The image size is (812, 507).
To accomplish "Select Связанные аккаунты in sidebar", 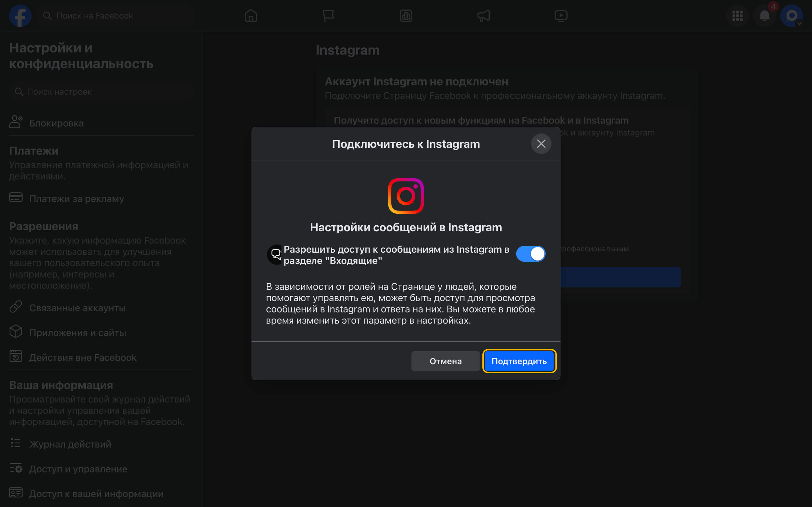I will tap(77, 308).
